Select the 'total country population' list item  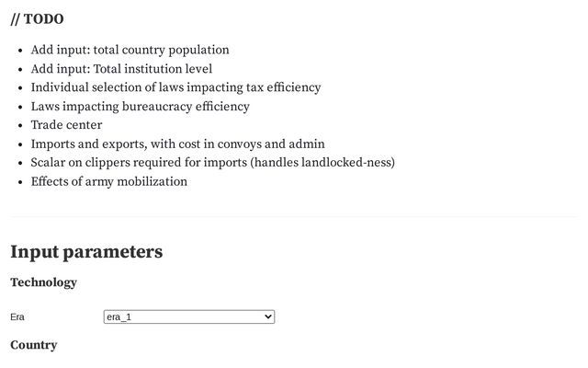130,50
